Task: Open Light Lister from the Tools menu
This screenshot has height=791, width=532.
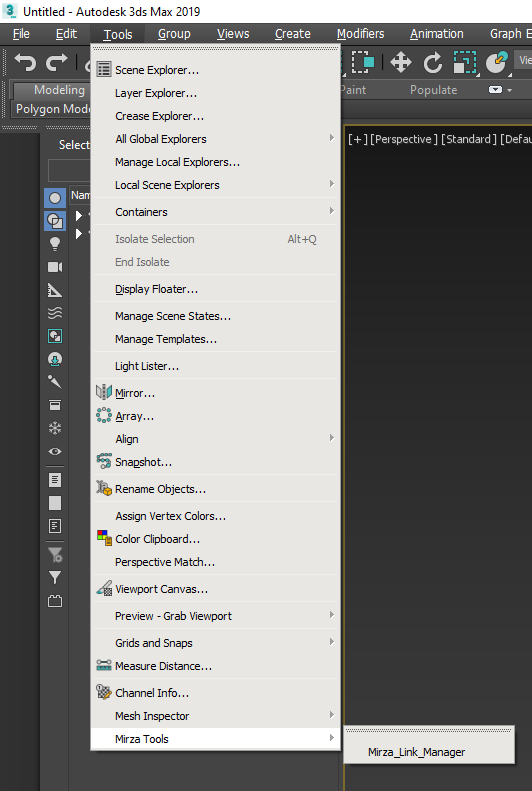Action: point(216,366)
